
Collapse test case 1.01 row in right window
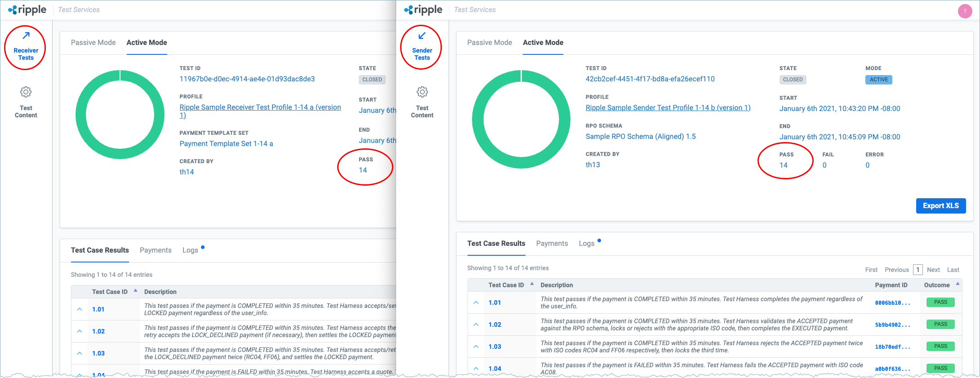click(476, 302)
